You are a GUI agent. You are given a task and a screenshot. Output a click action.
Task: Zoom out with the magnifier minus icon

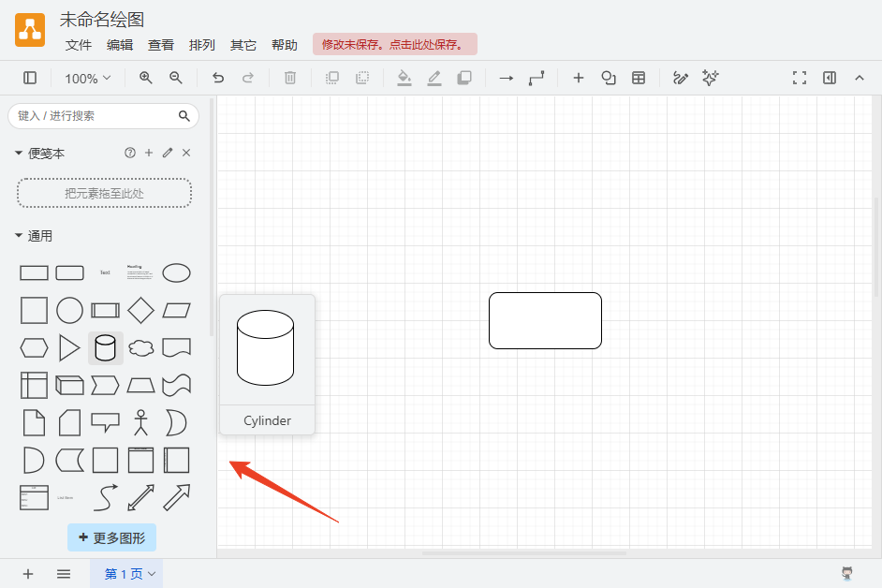click(x=175, y=78)
